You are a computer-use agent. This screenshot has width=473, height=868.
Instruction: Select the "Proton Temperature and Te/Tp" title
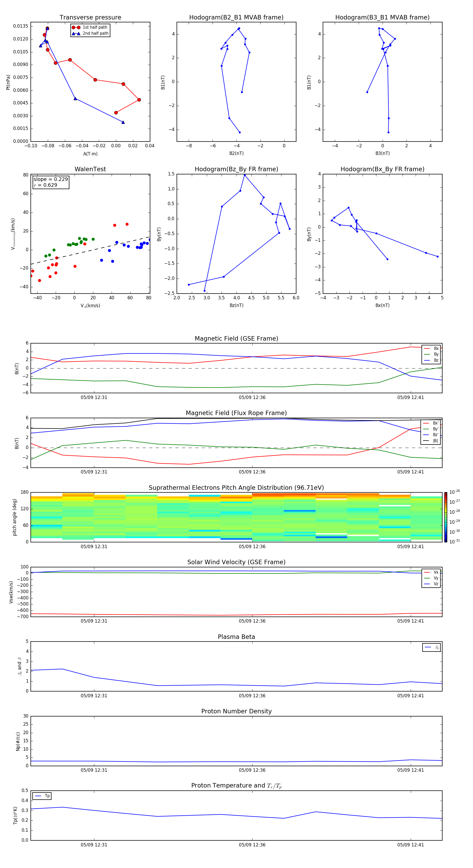(x=236, y=786)
